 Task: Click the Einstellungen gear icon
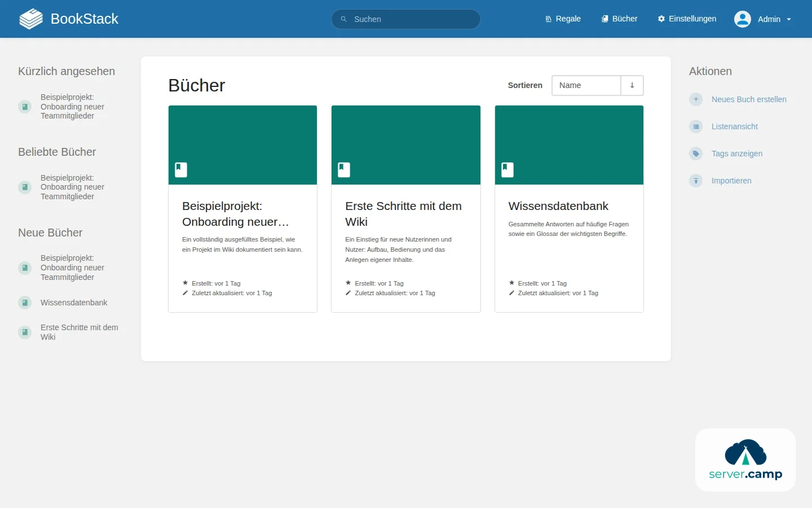pyautogui.click(x=661, y=19)
